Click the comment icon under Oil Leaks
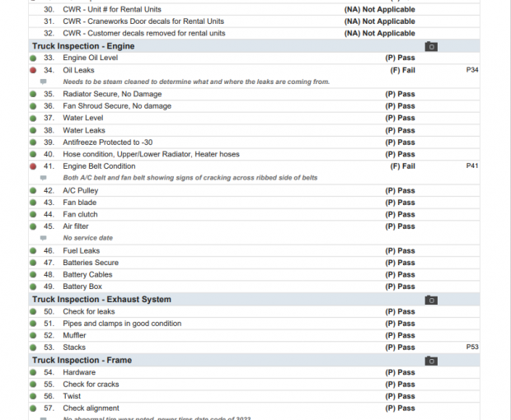 click(44, 82)
